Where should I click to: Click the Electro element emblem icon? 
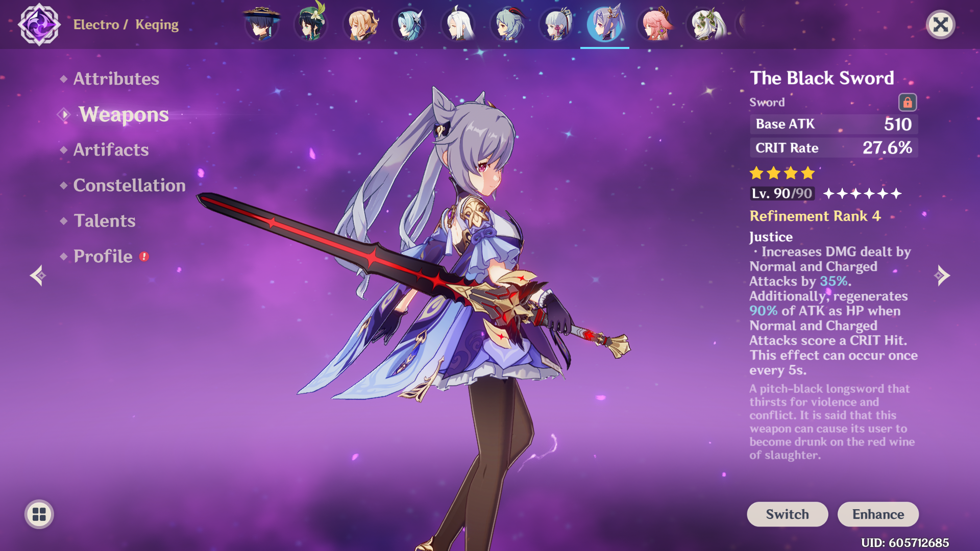point(39,24)
